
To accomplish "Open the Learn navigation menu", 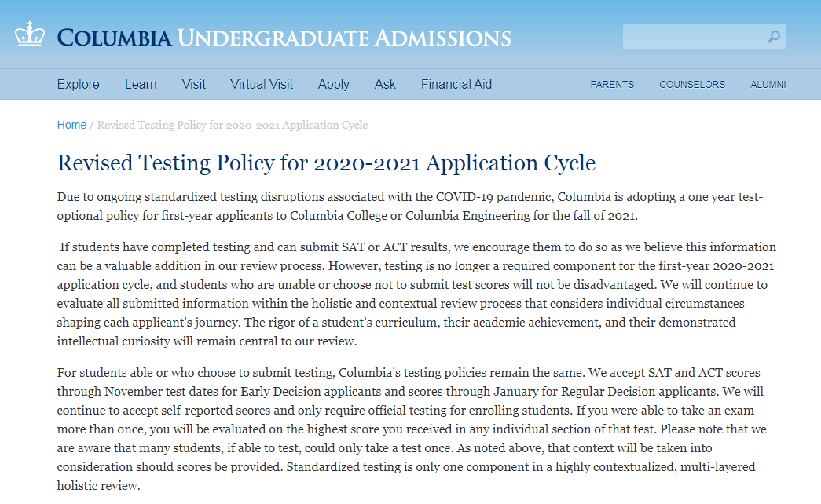I will pyautogui.click(x=141, y=84).
